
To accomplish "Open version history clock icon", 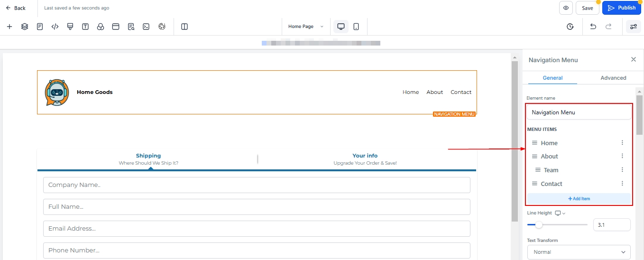I will [570, 27].
